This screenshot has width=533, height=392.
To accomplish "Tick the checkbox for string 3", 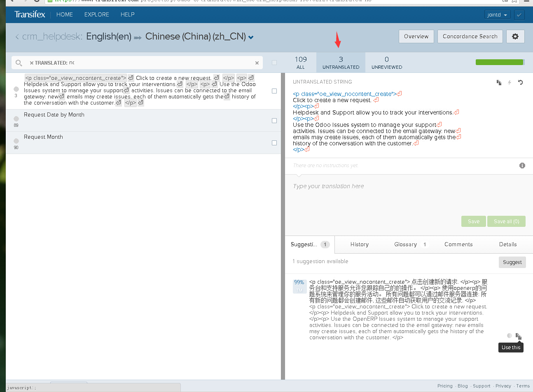I will tap(274, 91).
